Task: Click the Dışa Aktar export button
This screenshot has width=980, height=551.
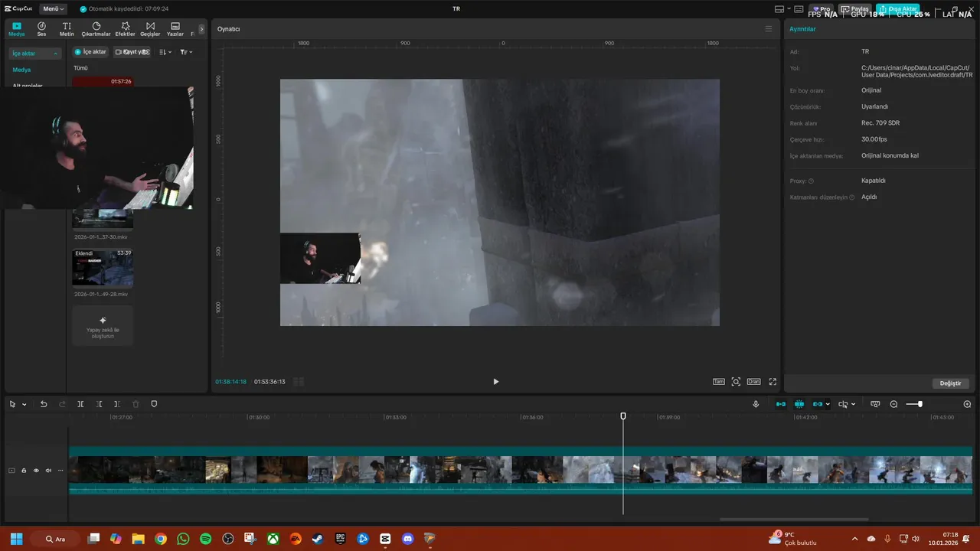Action: (x=898, y=8)
